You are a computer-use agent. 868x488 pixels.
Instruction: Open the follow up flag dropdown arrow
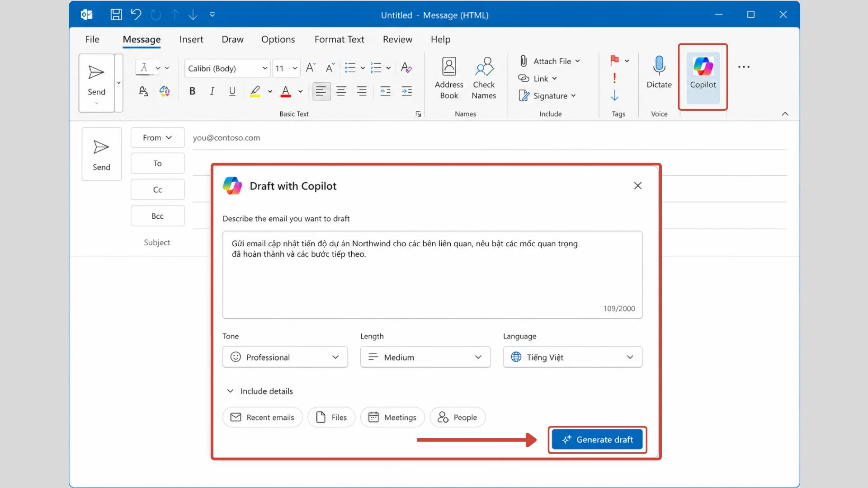(627, 61)
